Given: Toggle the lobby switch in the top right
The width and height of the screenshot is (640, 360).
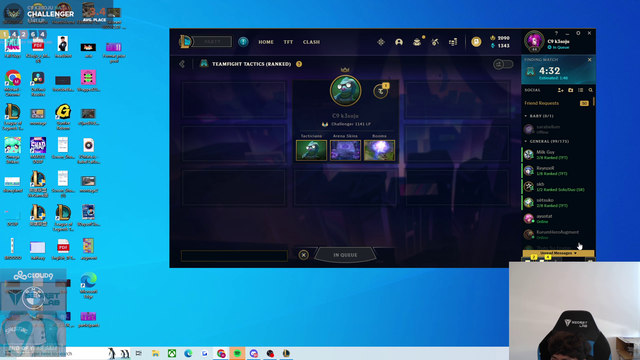Looking at the screenshot, I should pos(503,64).
